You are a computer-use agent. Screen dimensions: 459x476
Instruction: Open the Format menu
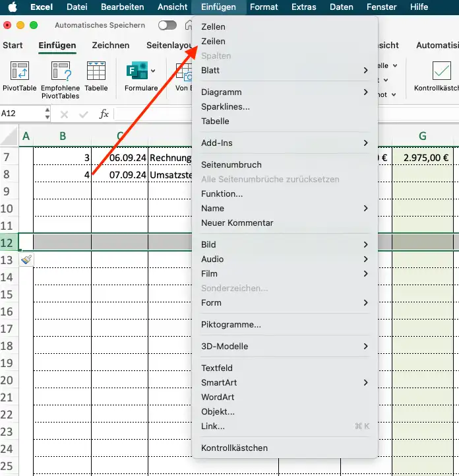pyautogui.click(x=264, y=7)
